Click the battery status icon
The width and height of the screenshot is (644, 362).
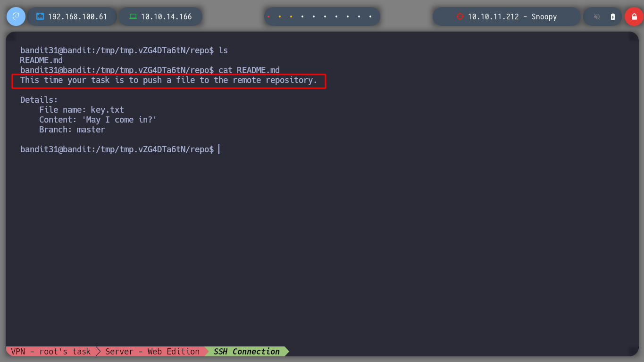(613, 16)
